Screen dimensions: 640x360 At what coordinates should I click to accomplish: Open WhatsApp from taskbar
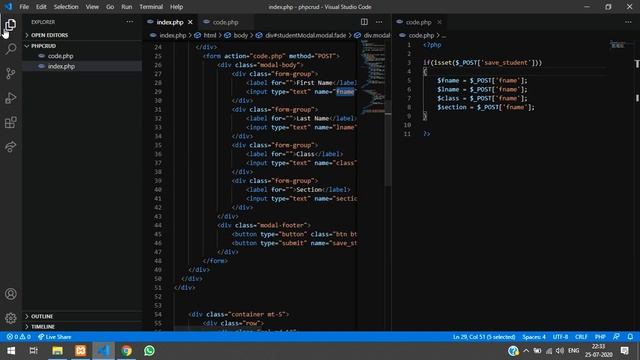[x=149, y=351]
